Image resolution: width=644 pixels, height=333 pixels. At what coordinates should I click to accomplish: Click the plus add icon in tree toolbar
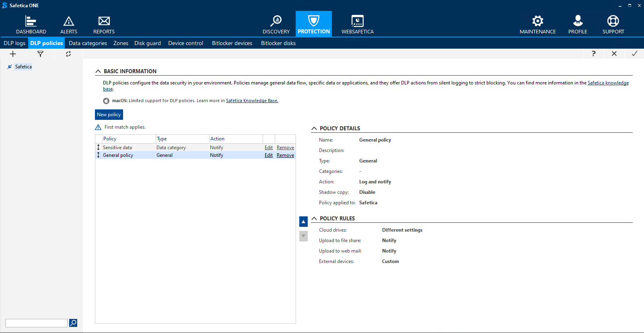[13, 54]
